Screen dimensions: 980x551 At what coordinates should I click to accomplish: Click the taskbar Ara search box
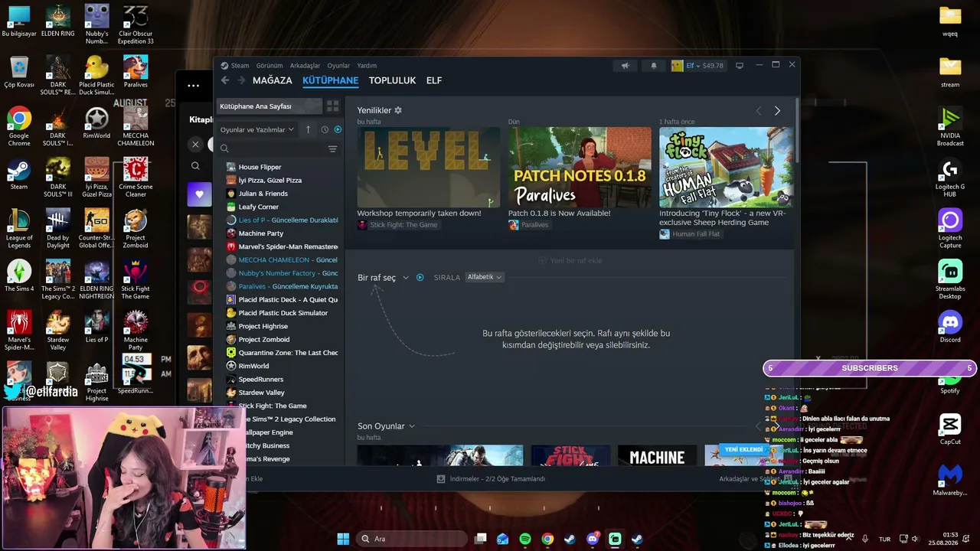(x=413, y=539)
